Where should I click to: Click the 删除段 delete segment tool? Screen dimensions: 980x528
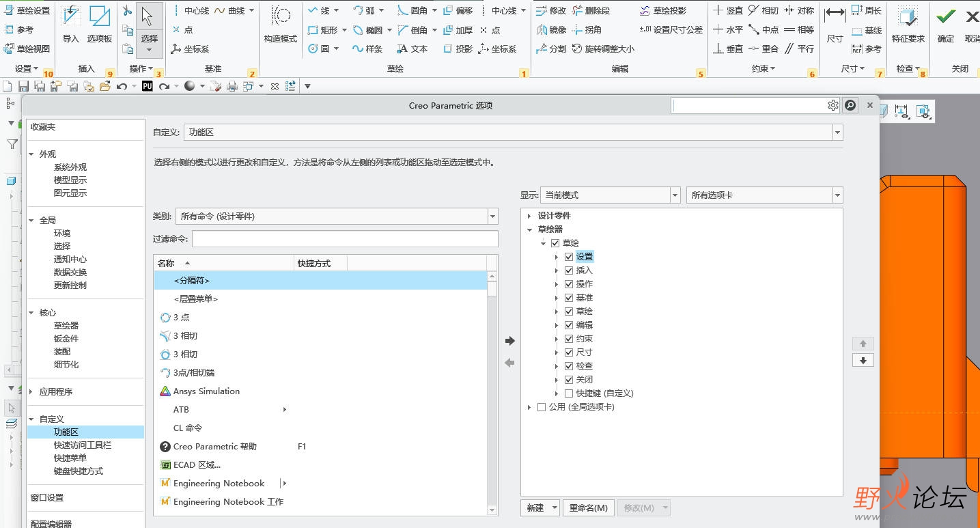(591, 11)
